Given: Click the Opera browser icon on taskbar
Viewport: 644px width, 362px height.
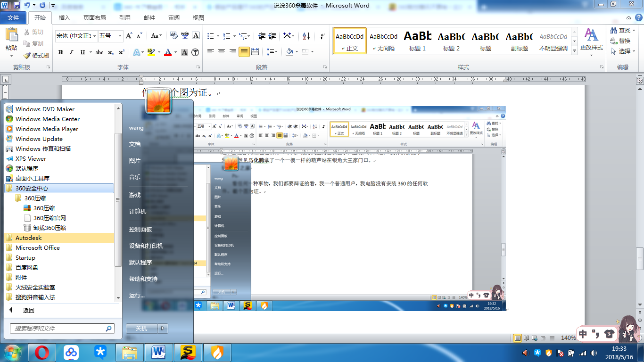Looking at the screenshot, I should pos(42,352).
